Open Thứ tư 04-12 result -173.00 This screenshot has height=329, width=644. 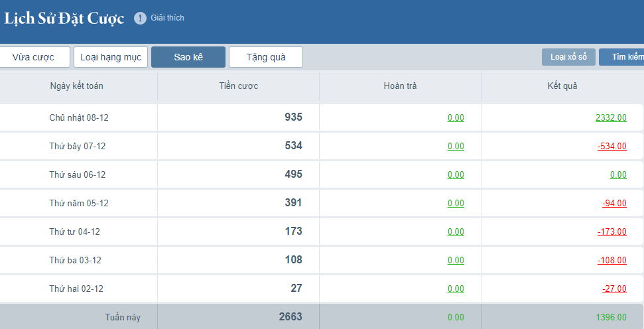point(612,231)
